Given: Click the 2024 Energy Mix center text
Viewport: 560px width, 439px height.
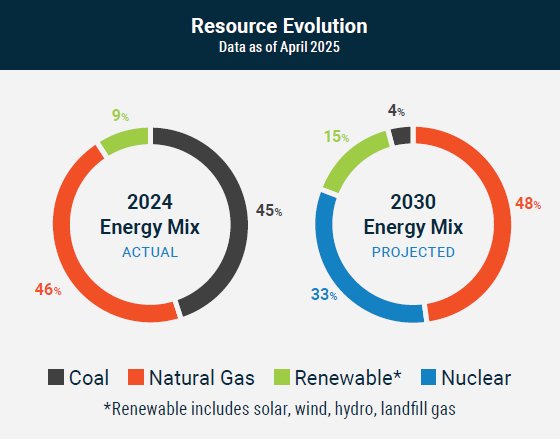Looking at the screenshot, I should [x=150, y=214].
